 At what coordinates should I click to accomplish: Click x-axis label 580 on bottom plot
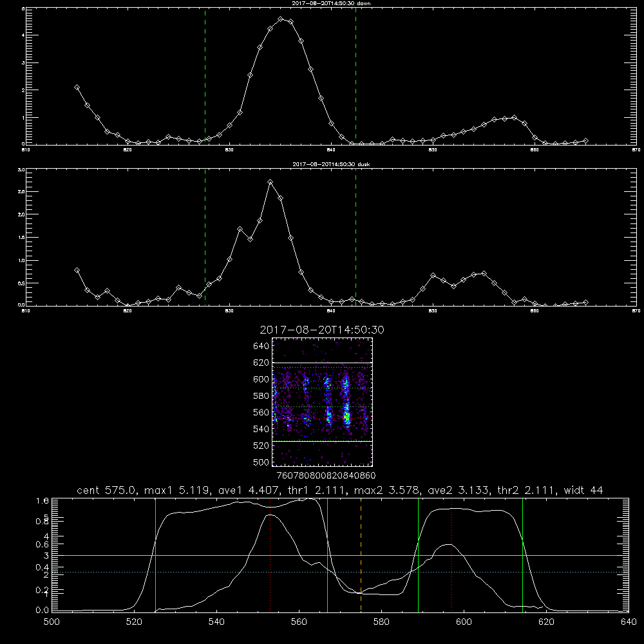(381, 622)
